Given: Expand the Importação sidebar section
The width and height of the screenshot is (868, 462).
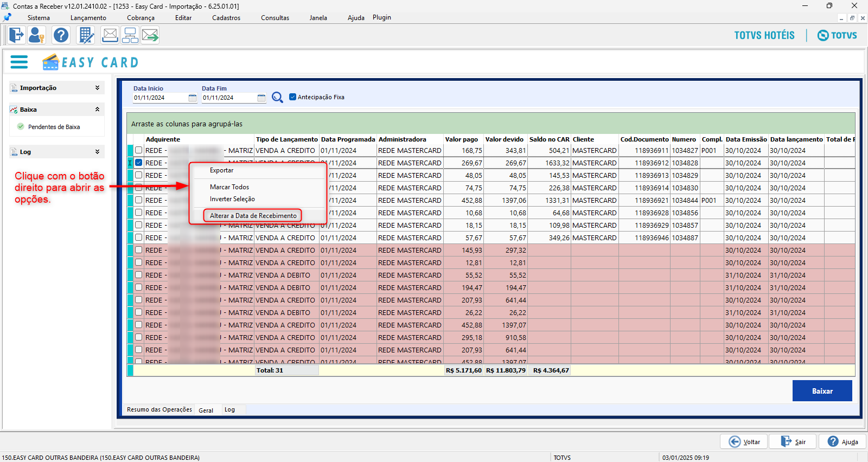Looking at the screenshot, I should (x=97, y=88).
